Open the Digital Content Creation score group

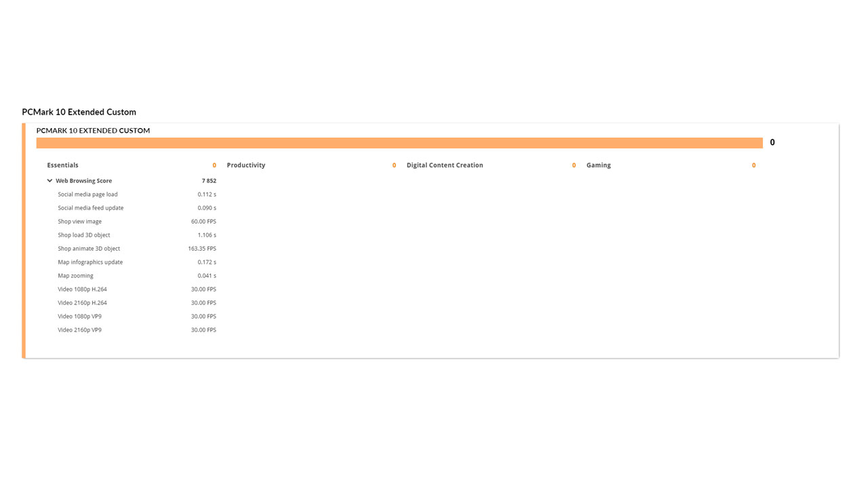pos(445,165)
